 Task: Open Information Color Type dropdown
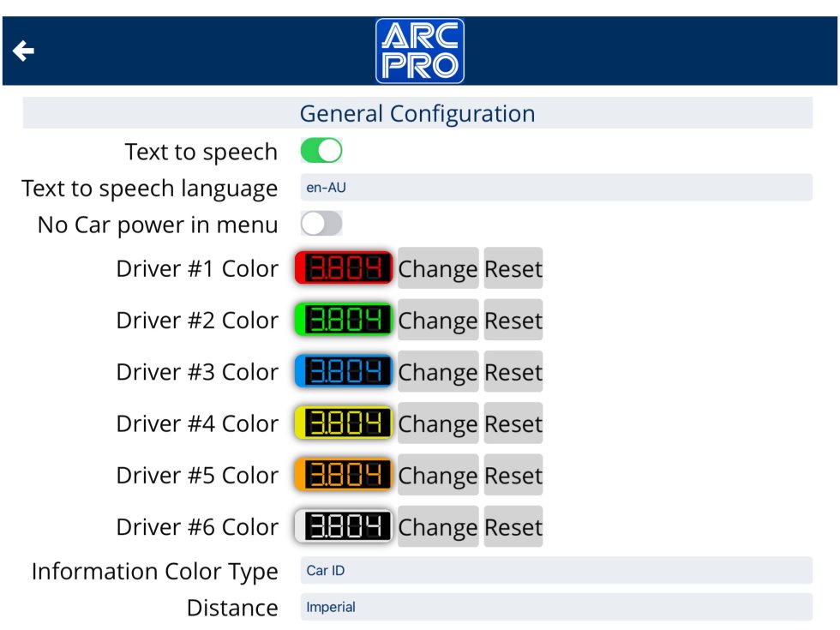tap(555, 571)
